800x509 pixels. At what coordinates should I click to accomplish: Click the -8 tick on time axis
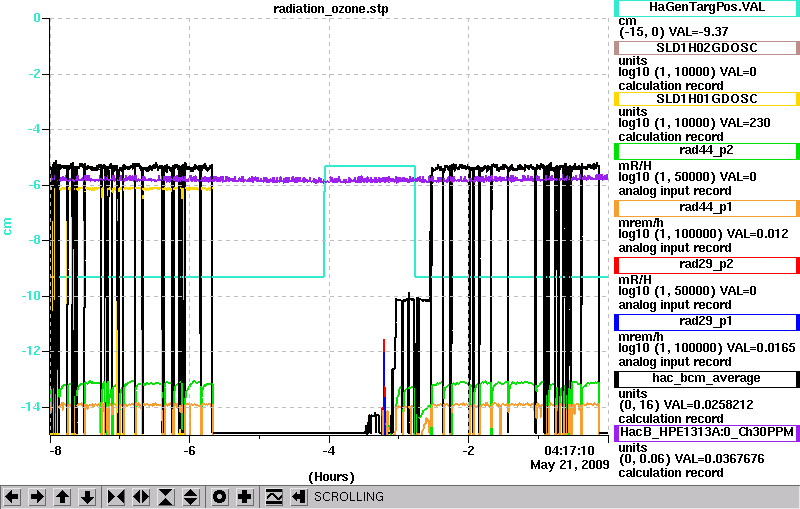[x=55, y=451]
